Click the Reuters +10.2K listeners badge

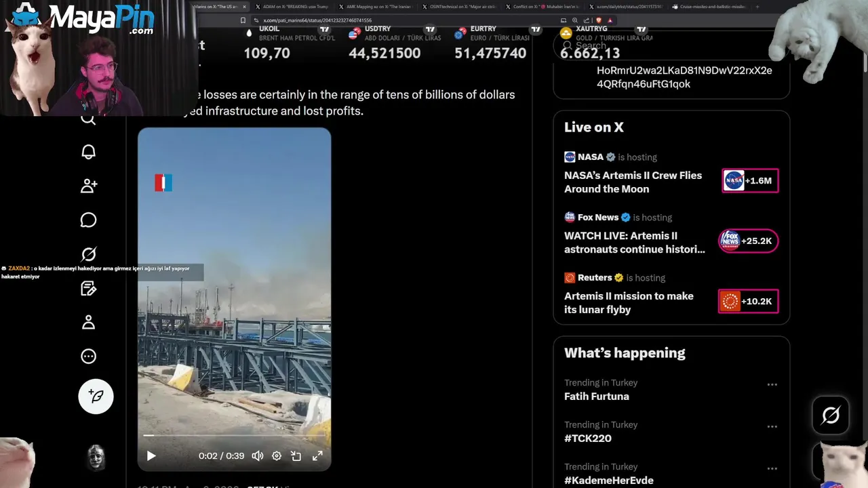[748, 301]
